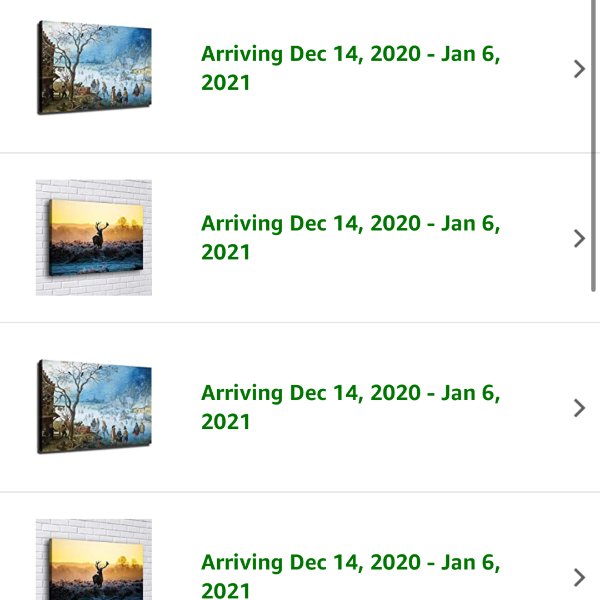Open the bottom partially visible deer canvas thumbnail
600x600 pixels.
click(94, 559)
